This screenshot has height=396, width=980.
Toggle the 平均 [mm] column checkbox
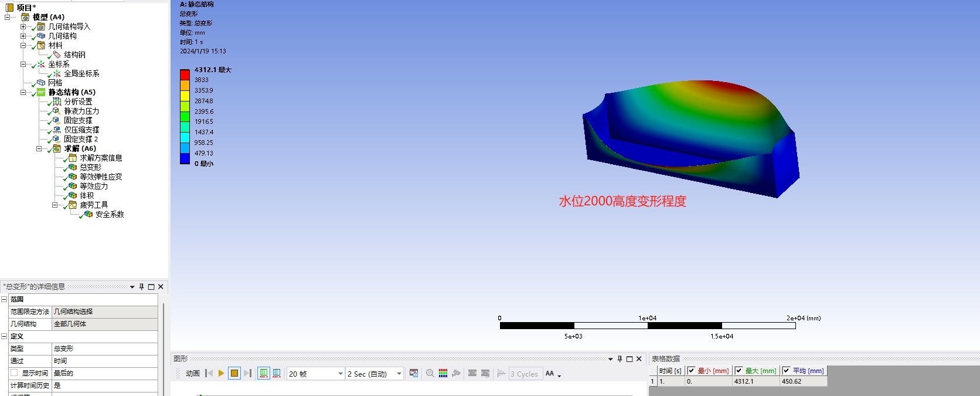[787, 370]
